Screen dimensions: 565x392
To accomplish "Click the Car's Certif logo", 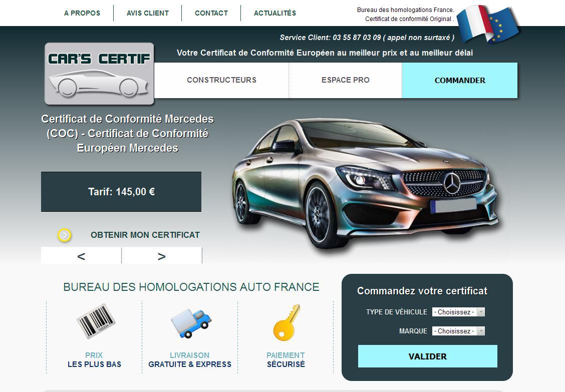I will 99,74.
